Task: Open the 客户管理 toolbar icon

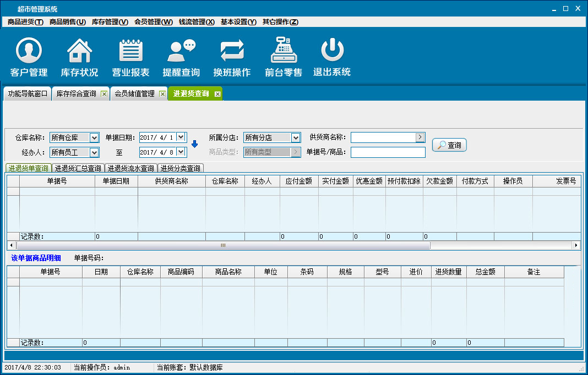Action: (29, 57)
